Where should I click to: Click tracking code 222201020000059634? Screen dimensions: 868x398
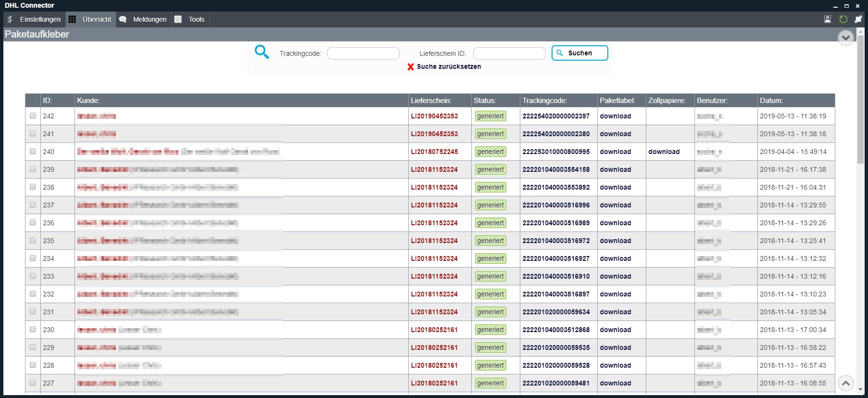tap(556, 312)
